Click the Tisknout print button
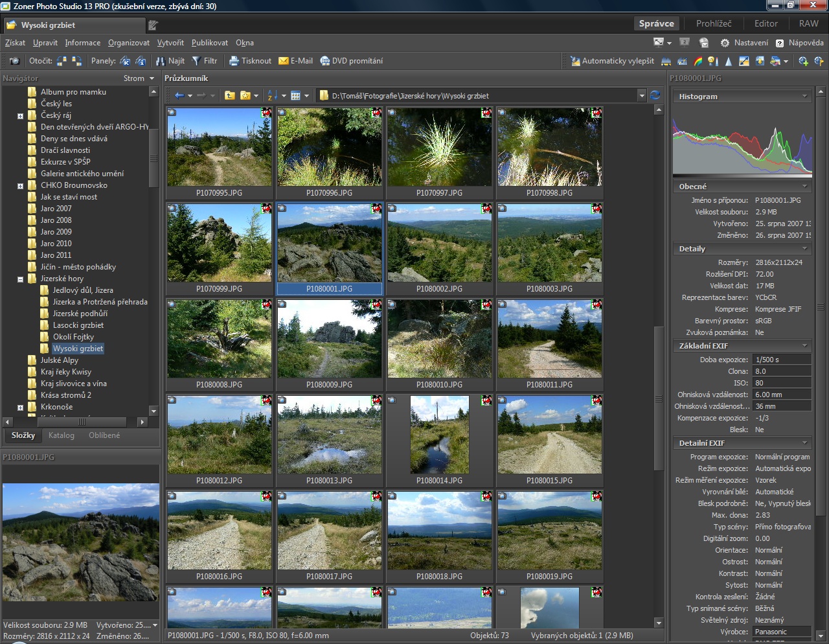Image resolution: width=829 pixels, height=644 pixels. [x=250, y=61]
